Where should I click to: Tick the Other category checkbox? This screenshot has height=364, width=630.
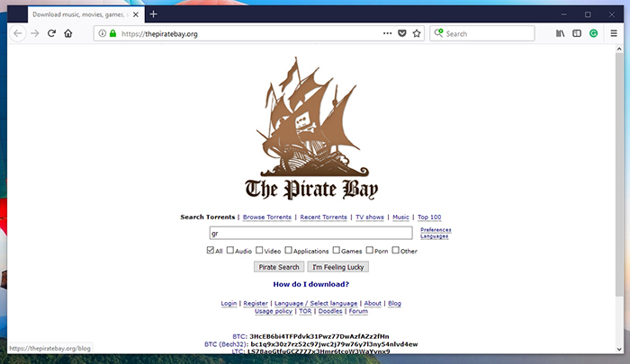tap(396, 250)
